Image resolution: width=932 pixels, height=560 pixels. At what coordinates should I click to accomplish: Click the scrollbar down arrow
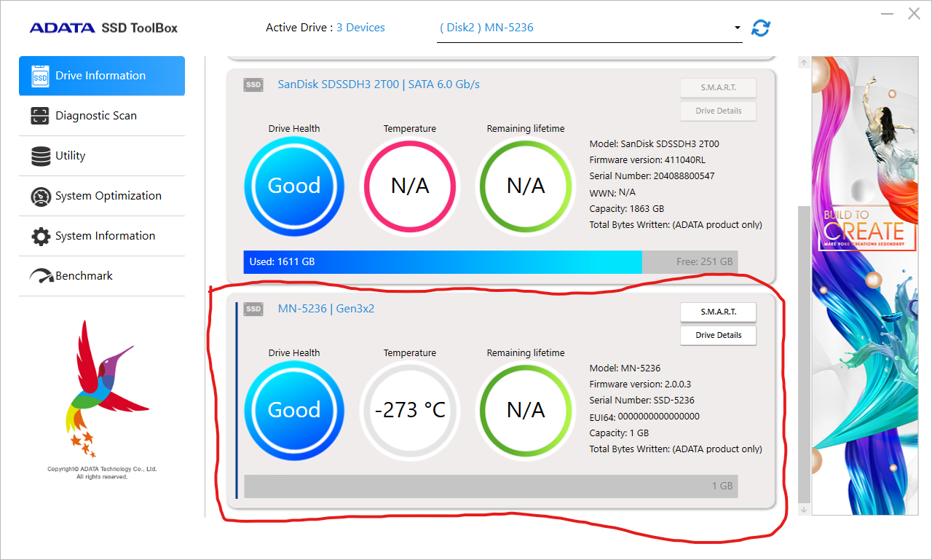(804, 510)
